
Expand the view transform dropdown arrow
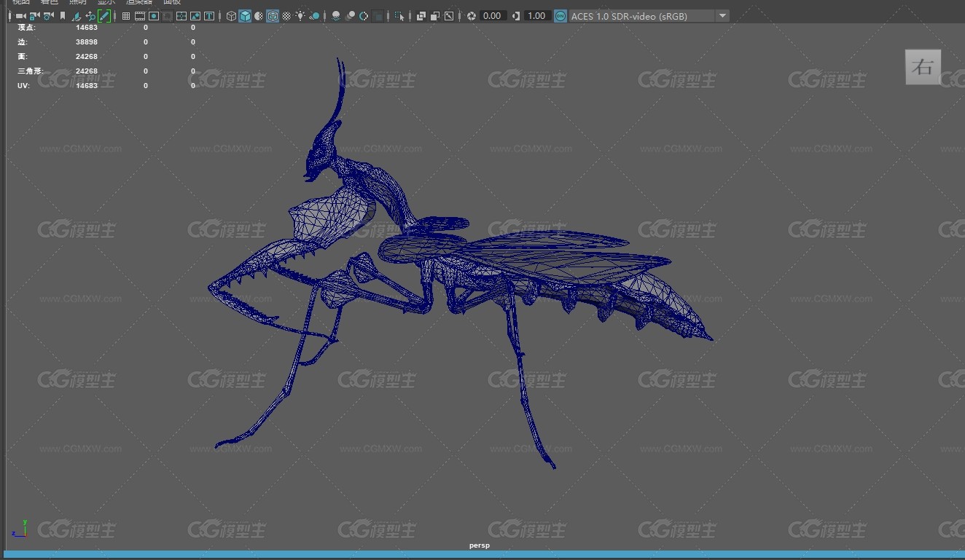click(722, 15)
